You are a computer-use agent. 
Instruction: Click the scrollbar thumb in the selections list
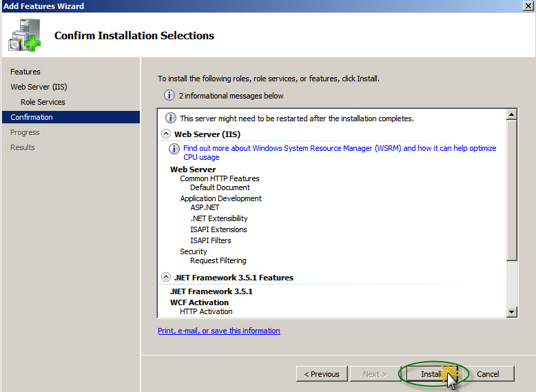(511, 190)
